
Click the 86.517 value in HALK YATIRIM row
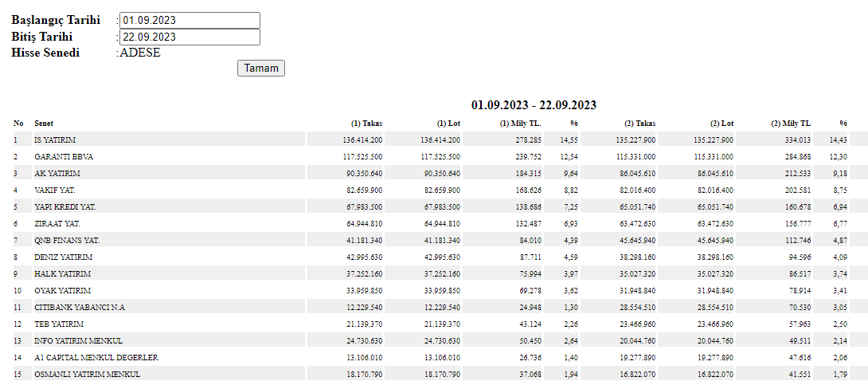tap(800, 273)
